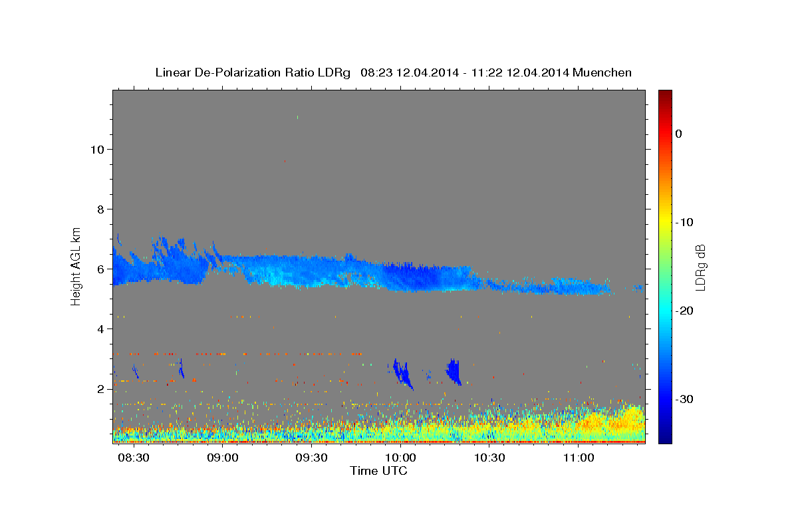The height and width of the screenshot is (532, 798).
Task: Click the height tick label 4
Action: coord(101,329)
